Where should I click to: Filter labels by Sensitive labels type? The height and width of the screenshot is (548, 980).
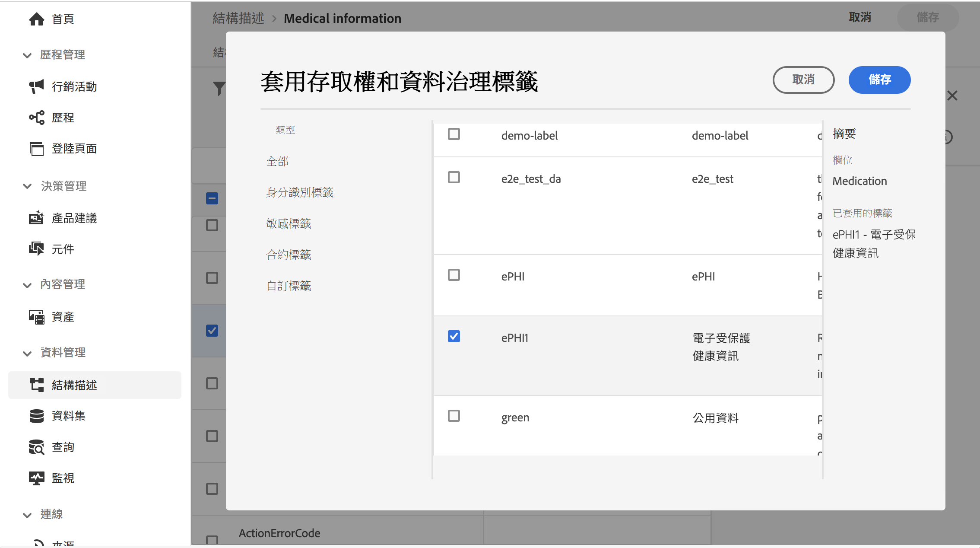289,223
